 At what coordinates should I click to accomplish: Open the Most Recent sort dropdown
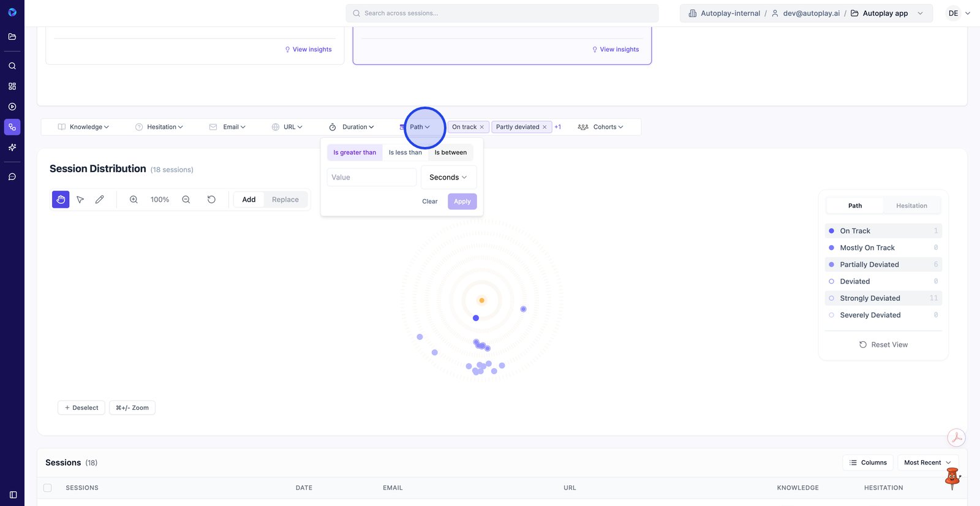tap(927, 463)
